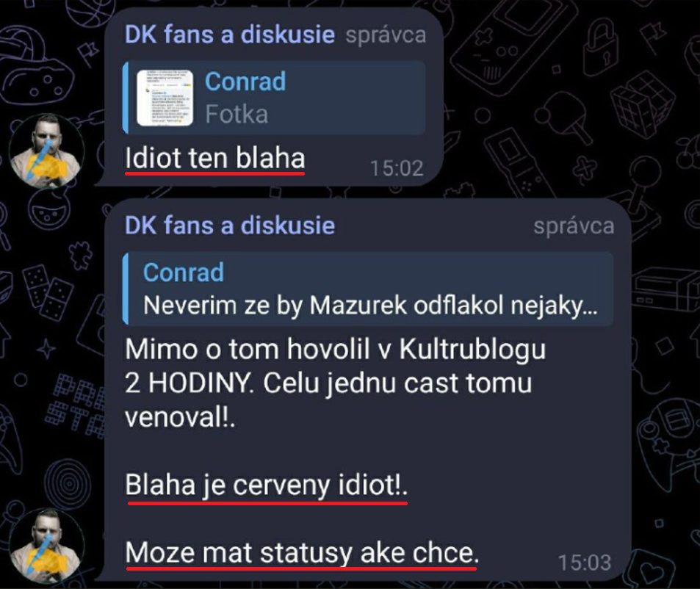
Task: Tap the 15:03 timestamp
Action: 585,563
